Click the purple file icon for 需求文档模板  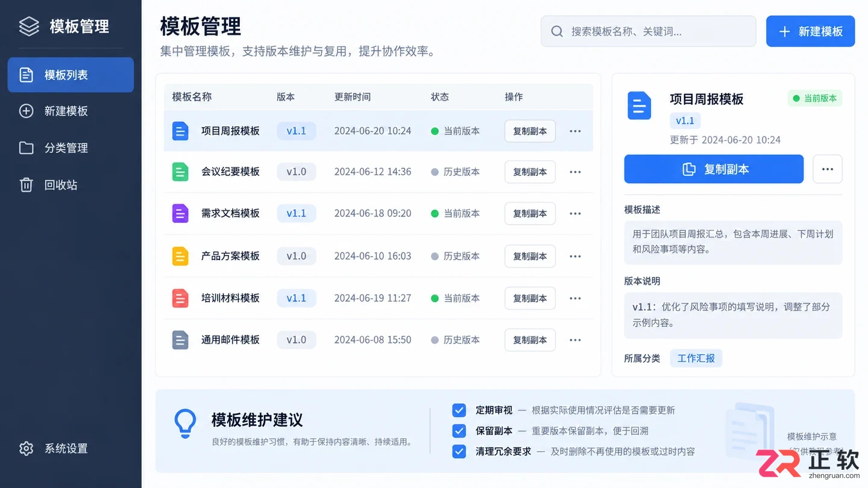180,213
